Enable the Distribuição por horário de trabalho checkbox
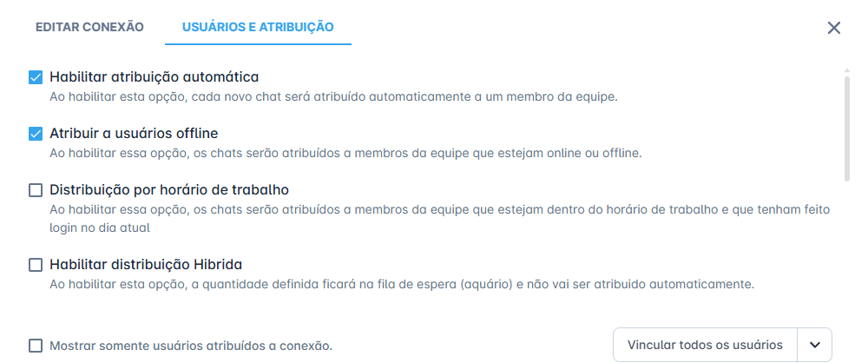 pos(36,190)
